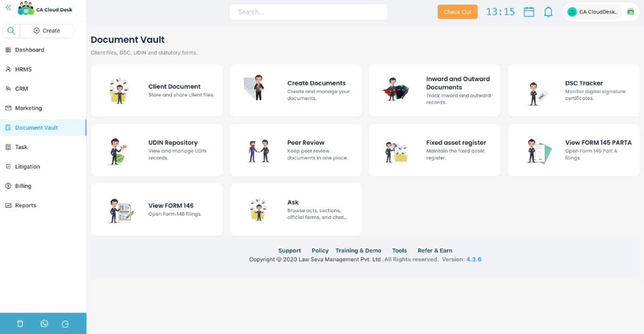
Task: Select Document Vault in sidebar
Action: coord(43,128)
